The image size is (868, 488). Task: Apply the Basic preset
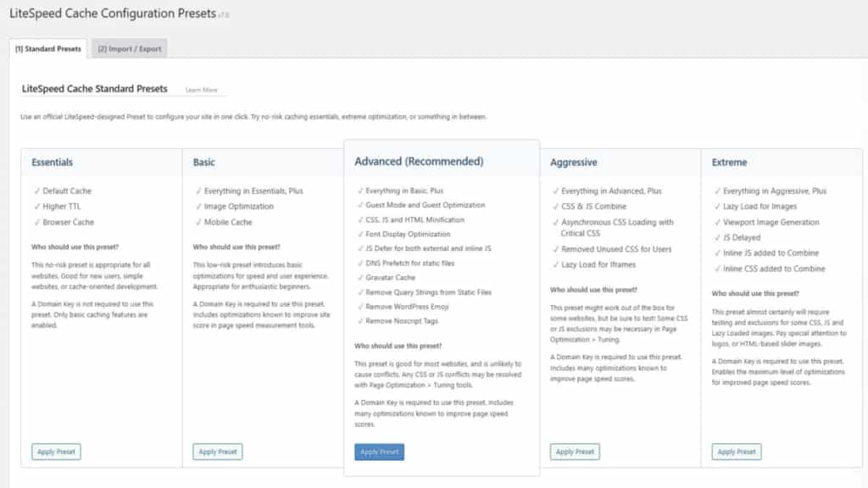coord(217,452)
